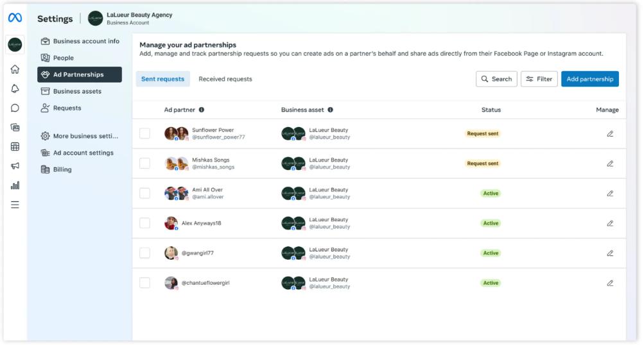Go to Home via house icon
The height and width of the screenshot is (345, 644).
[x=15, y=69]
